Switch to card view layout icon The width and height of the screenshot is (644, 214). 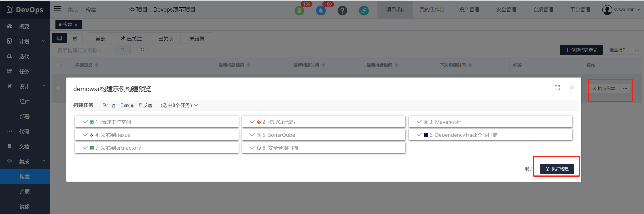(75, 38)
